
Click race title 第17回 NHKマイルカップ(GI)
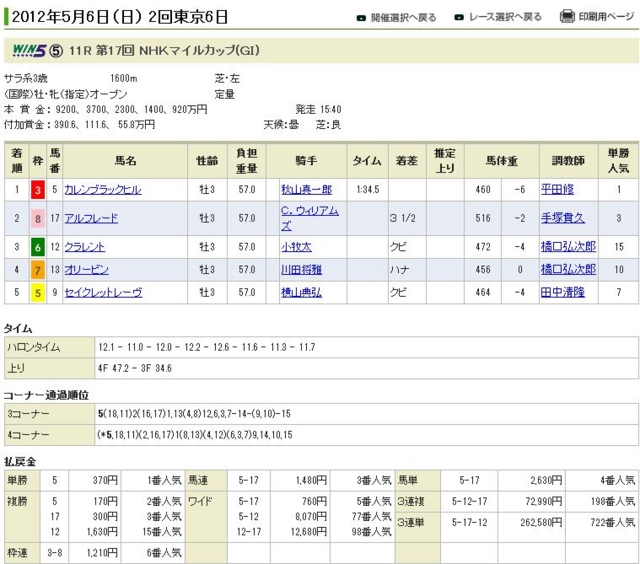pos(177,51)
